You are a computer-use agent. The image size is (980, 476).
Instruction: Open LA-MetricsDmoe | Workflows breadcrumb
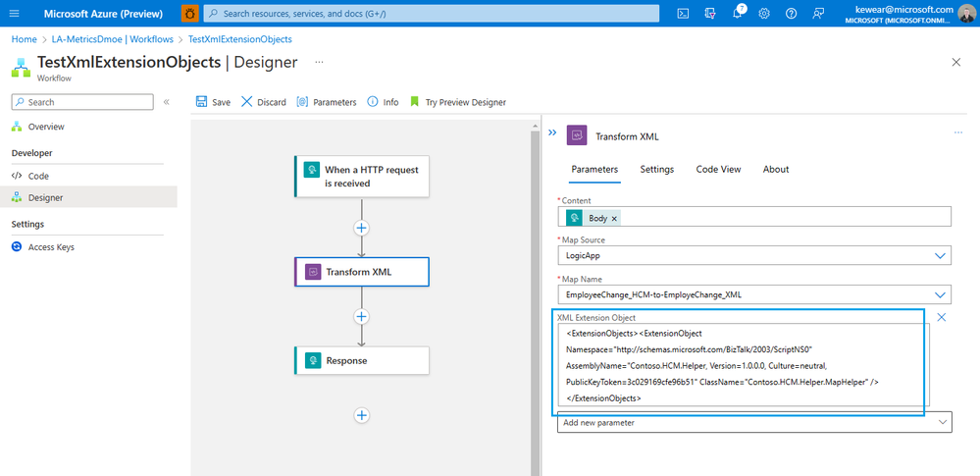(113, 39)
